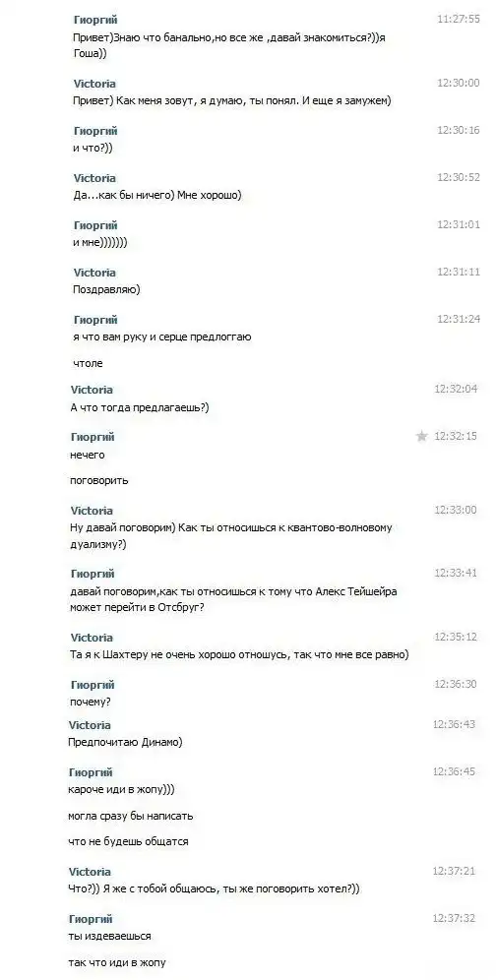The image size is (496, 980).
Task: Click the Гиоргий name at 12:31:24
Action: click(x=95, y=320)
